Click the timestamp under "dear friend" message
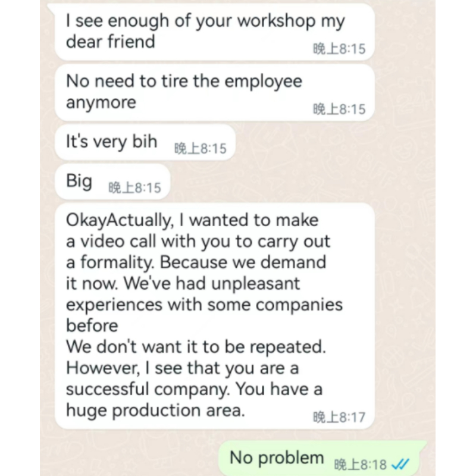This screenshot has width=476, height=476. pos(339,49)
